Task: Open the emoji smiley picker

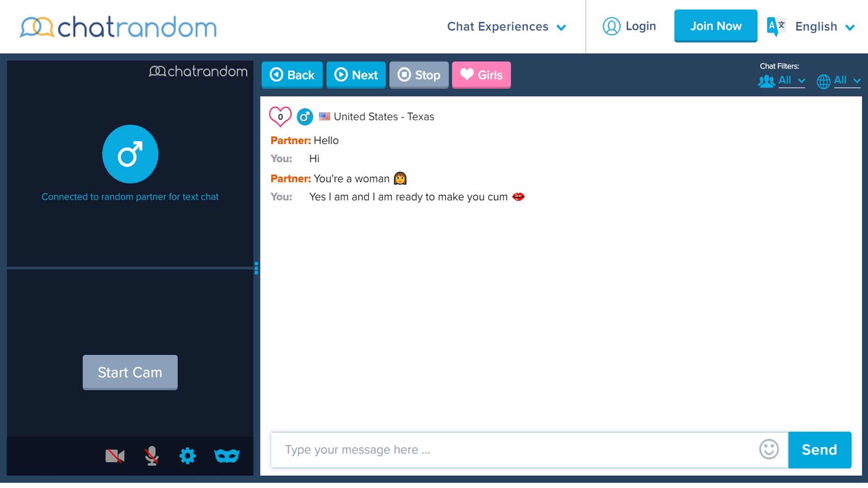Action: (x=769, y=449)
